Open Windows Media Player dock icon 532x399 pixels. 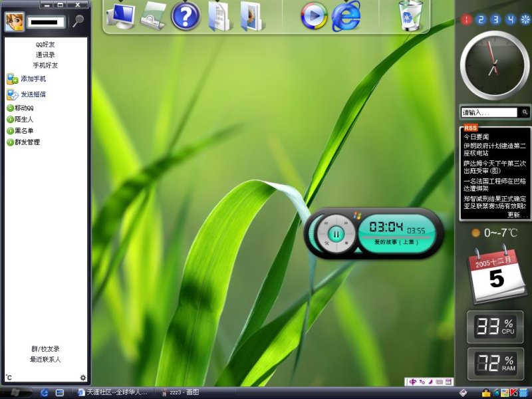pyautogui.click(x=314, y=16)
